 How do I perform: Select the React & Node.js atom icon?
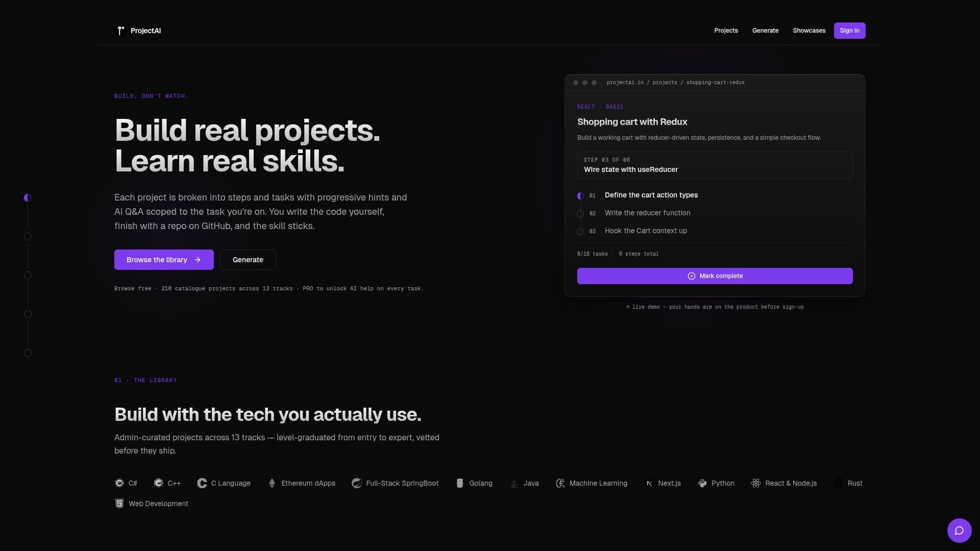(756, 483)
